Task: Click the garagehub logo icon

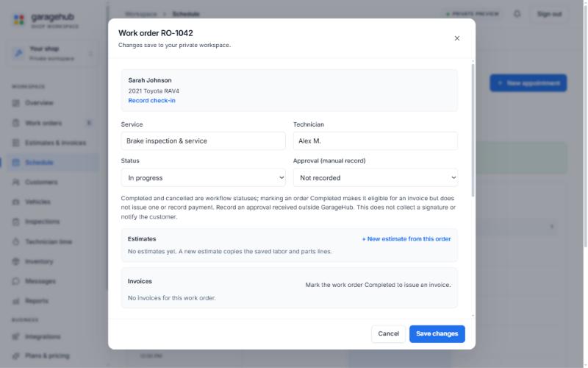Action: point(19,19)
